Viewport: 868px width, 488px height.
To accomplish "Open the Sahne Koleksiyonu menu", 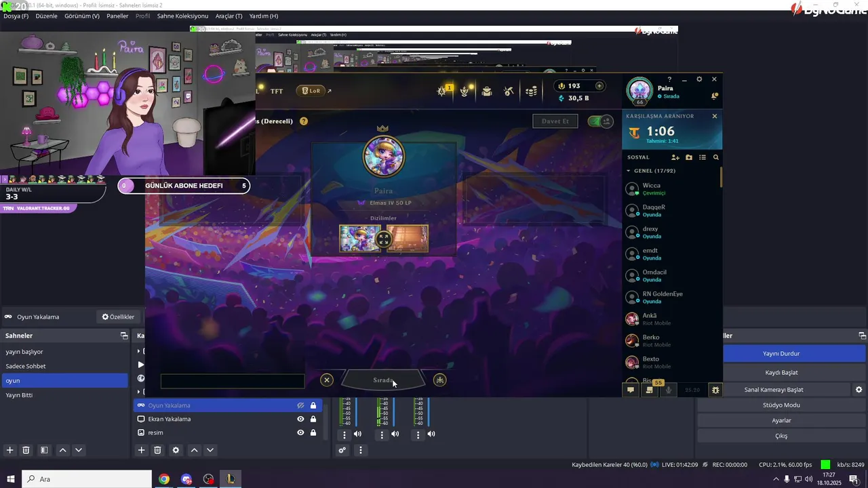I will pos(182,16).
